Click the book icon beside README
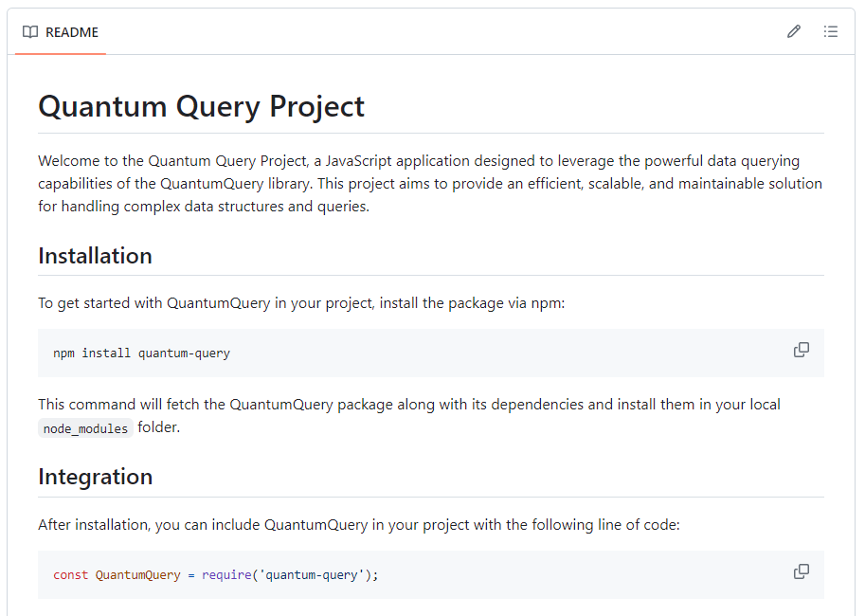 pos(30,32)
